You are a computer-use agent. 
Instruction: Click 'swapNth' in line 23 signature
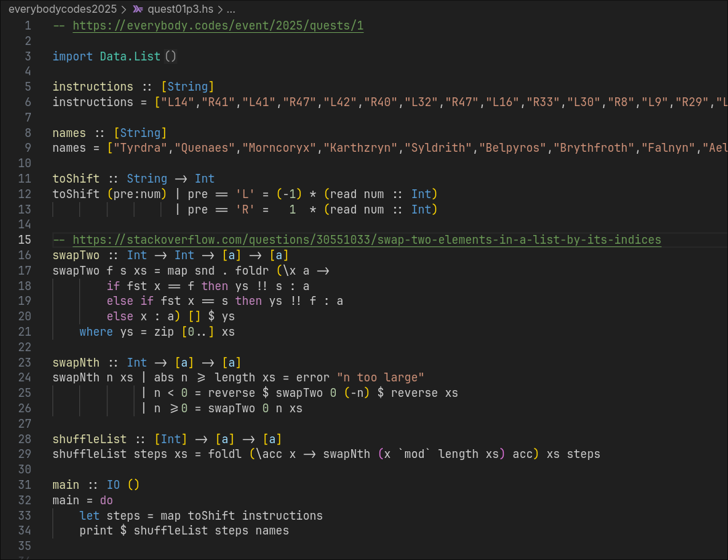pos(76,363)
